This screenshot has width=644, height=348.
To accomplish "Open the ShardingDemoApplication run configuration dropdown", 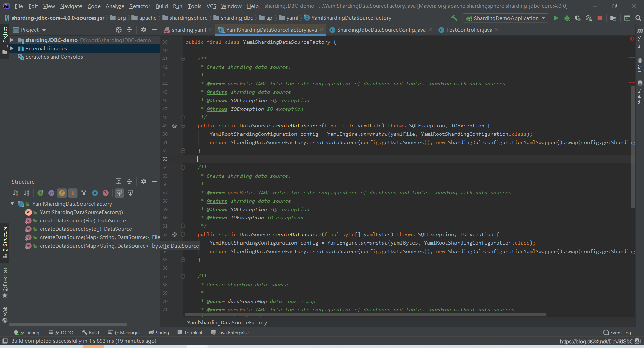I will tap(505, 18).
